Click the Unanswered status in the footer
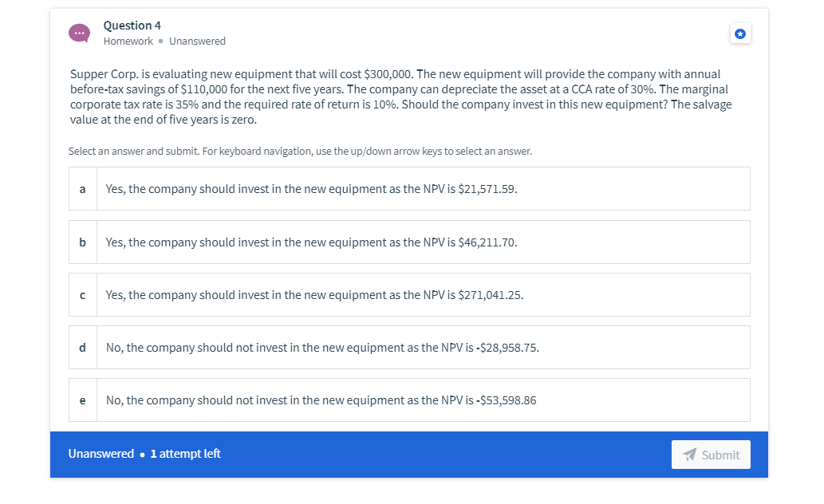Image resolution: width=824 pixels, height=504 pixels. coord(101,454)
